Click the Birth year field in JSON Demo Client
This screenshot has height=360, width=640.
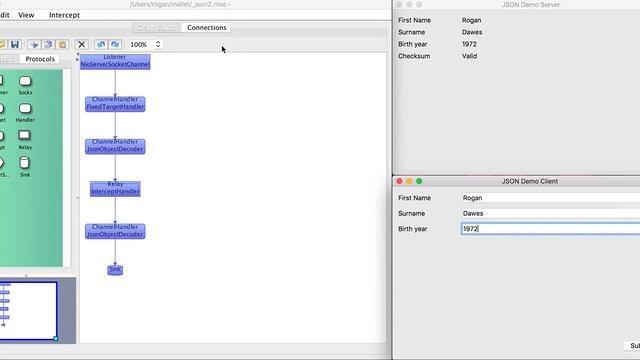[x=551, y=229]
